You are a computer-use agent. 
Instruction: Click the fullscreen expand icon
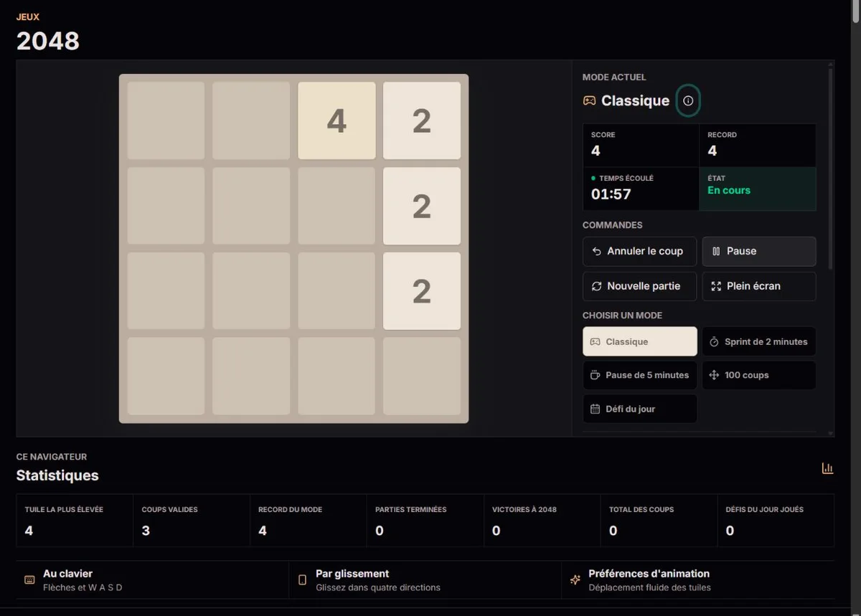pyautogui.click(x=716, y=286)
